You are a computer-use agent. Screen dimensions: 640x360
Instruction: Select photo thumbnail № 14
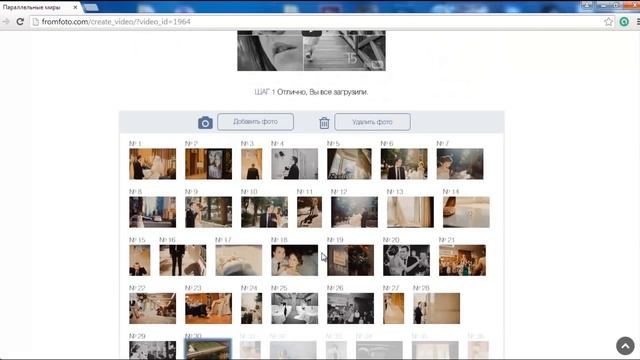(466, 212)
